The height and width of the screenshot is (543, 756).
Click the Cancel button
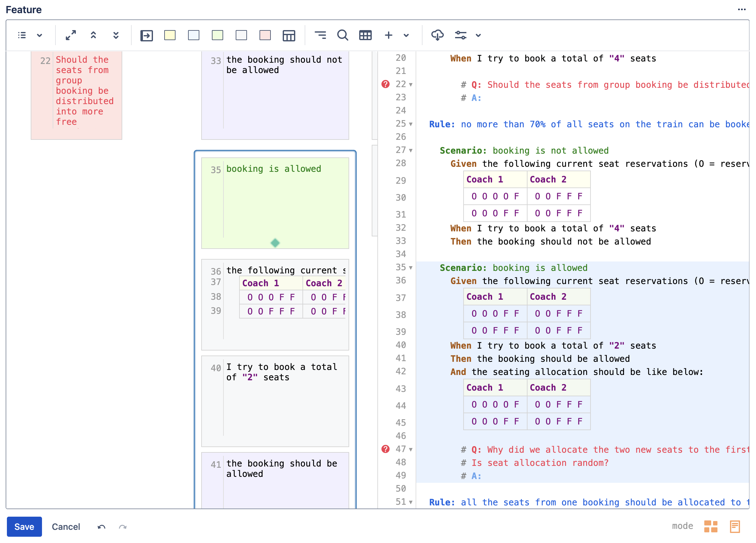66,526
